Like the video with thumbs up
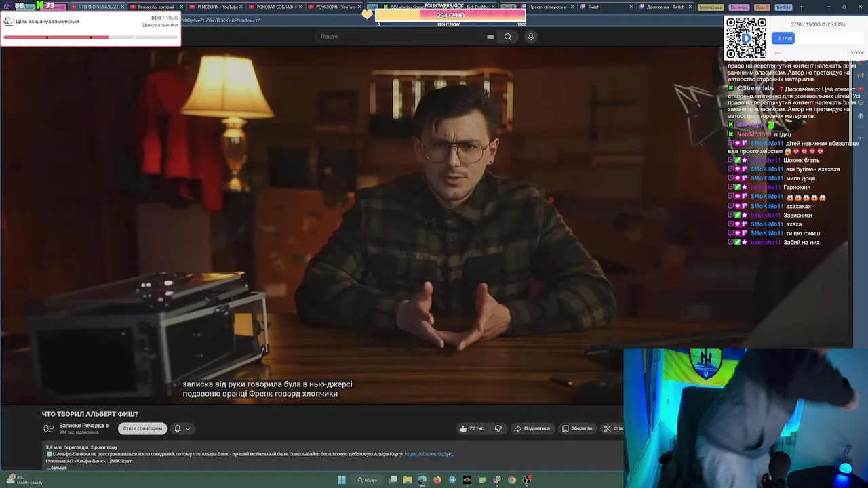The height and width of the screenshot is (488, 868). 472,428
